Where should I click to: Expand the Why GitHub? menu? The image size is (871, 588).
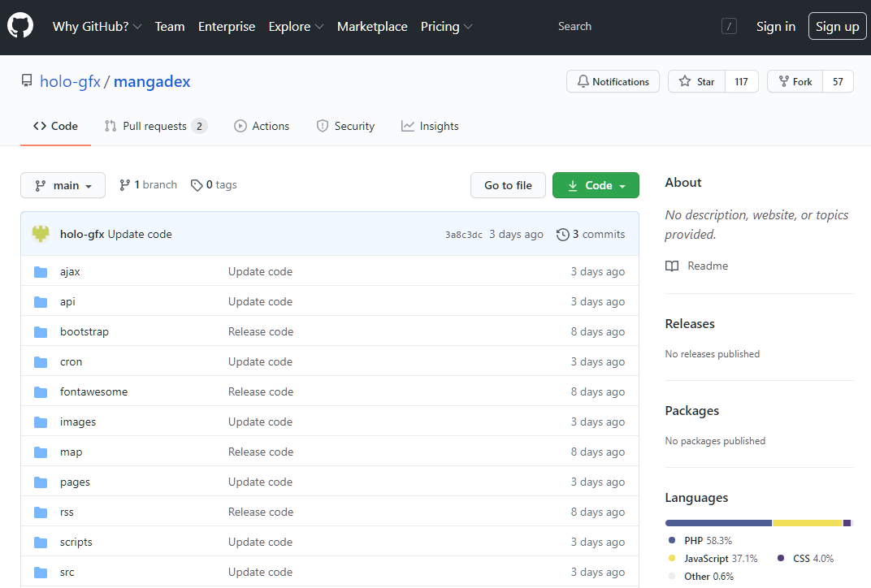click(97, 27)
